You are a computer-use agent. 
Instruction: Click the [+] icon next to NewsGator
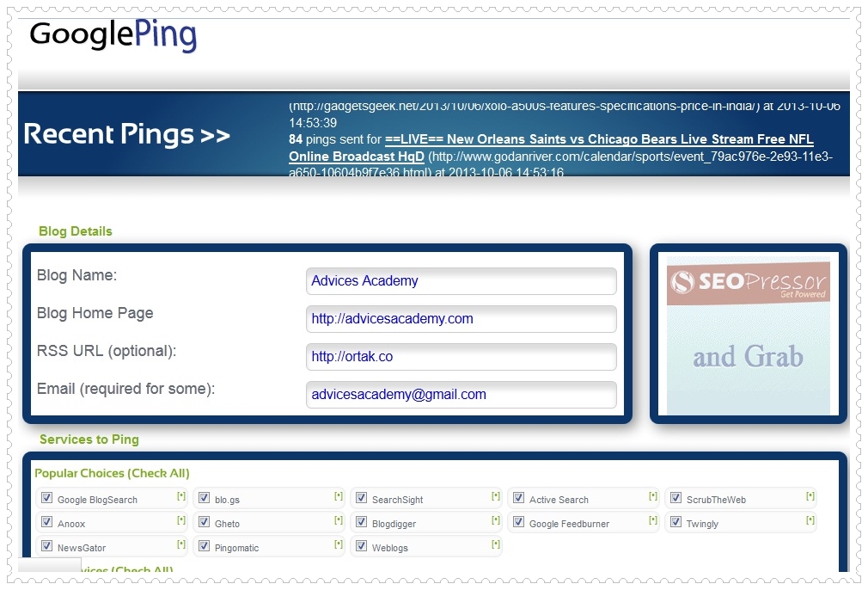pyautogui.click(x=181, y=545)
